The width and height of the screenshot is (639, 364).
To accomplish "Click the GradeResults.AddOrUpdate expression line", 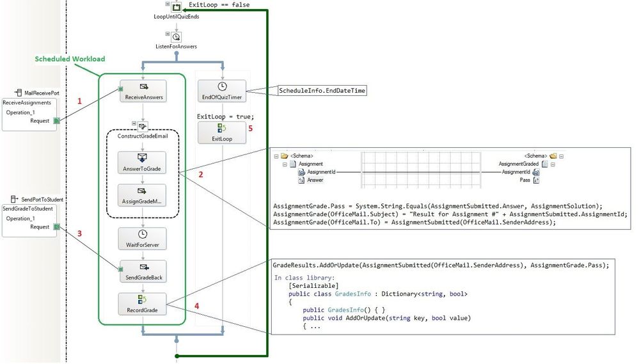I will pyautogui.click(x=441, y=265).
